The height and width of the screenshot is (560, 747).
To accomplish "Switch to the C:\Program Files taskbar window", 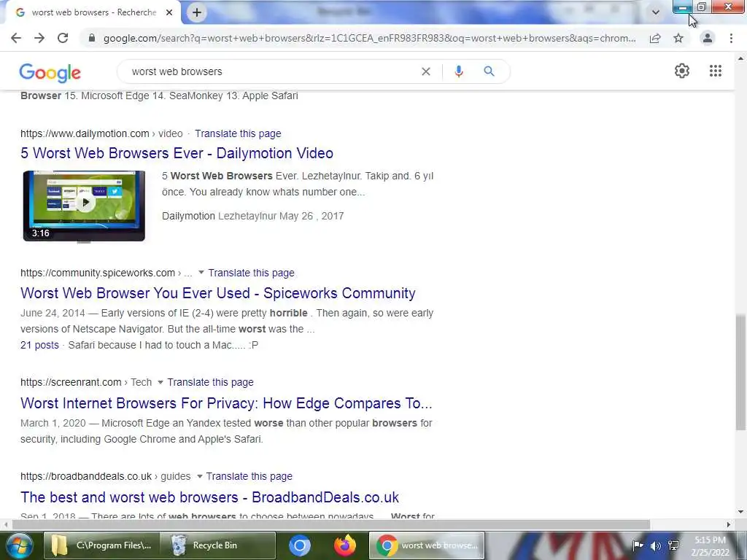I will 101,545.
